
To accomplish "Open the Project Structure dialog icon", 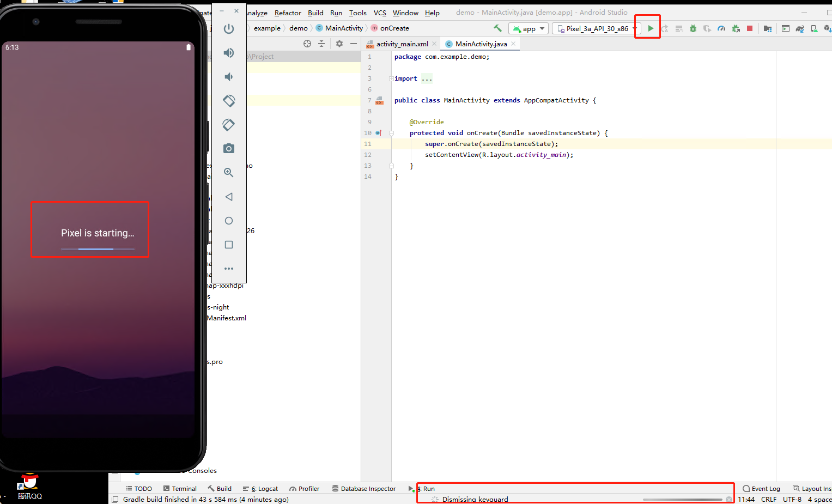I will coord(768,28).
